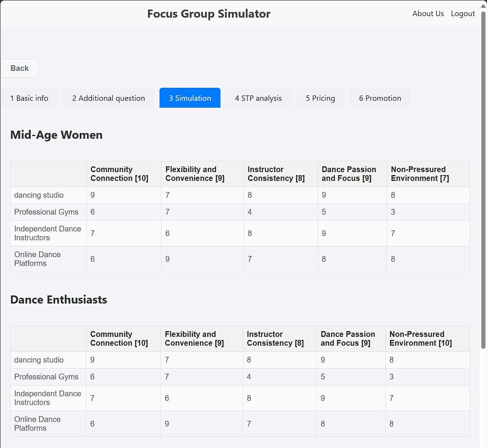Select Online Dance Platforms label under Dance Enthusiasts
487x448 pixels.
(x=37, y=424)
